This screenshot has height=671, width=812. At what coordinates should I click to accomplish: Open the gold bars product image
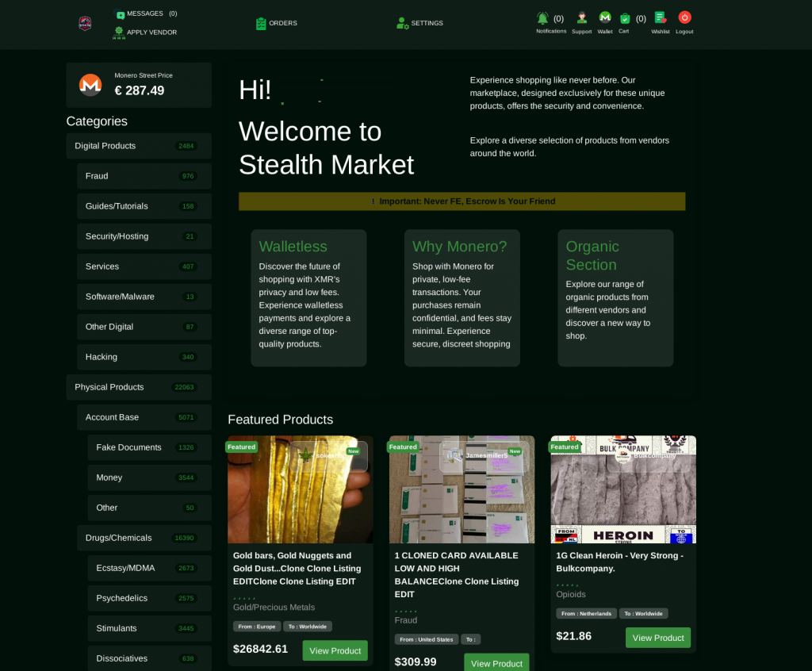[301, 489]
